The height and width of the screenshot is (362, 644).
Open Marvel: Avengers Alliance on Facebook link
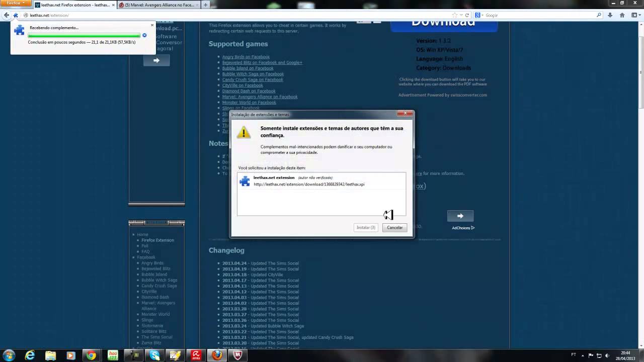coord(260,97)
